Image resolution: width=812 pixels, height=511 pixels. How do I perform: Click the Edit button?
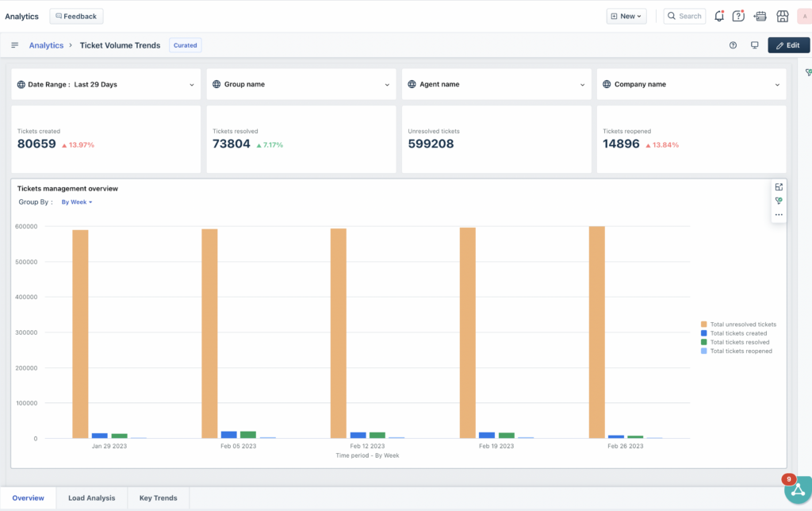coord(788,45)
